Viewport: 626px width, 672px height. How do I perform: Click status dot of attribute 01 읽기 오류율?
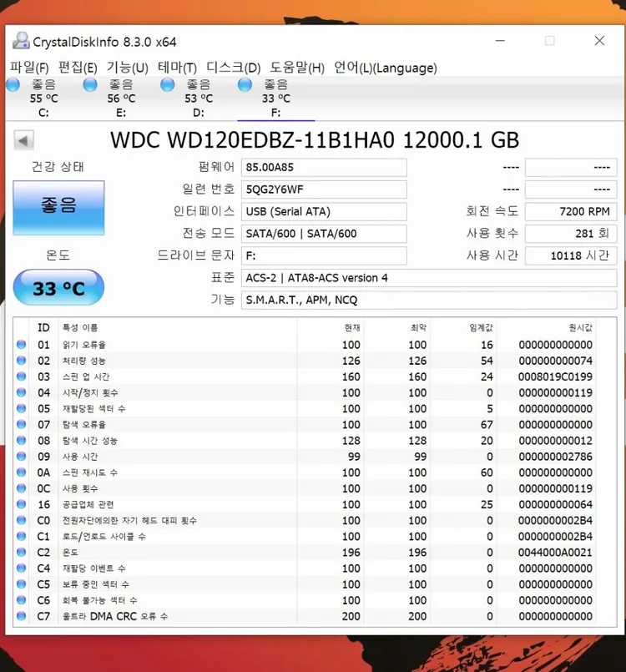click(21, 345)
